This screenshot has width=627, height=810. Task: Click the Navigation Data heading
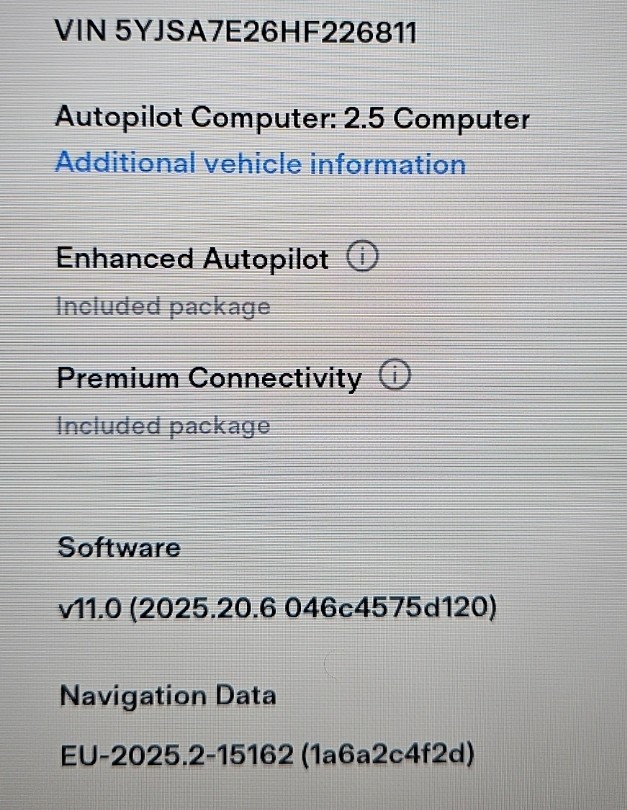(x=167, y=695)
